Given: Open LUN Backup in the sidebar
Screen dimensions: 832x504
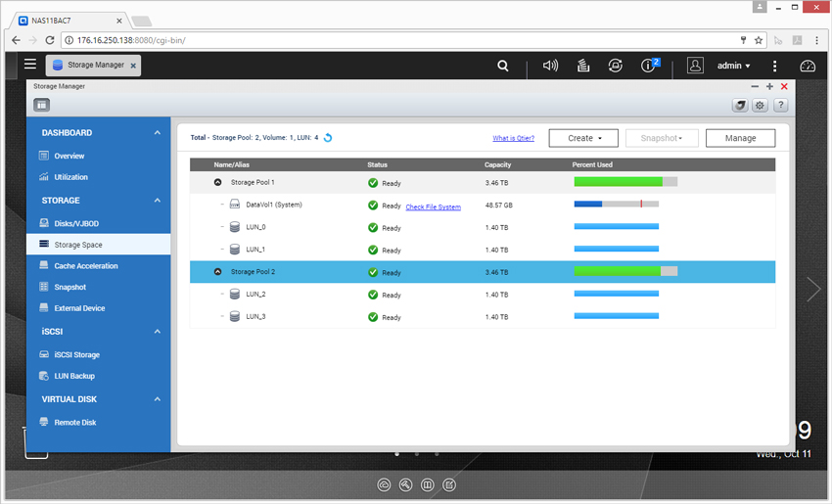Looking at the screenshot, I should coord(74,376).
